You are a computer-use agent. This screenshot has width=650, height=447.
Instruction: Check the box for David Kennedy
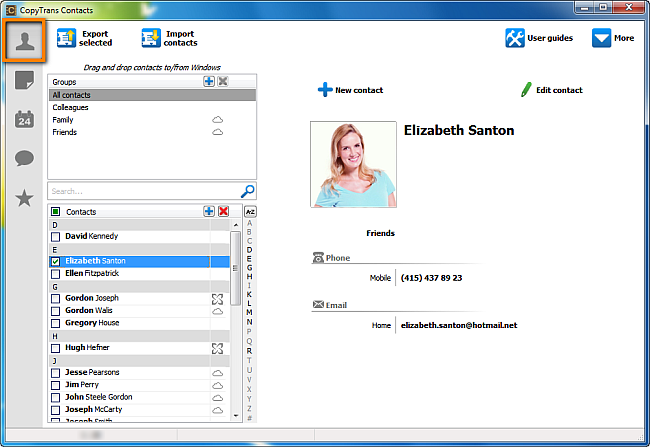[x=56, y=237]
